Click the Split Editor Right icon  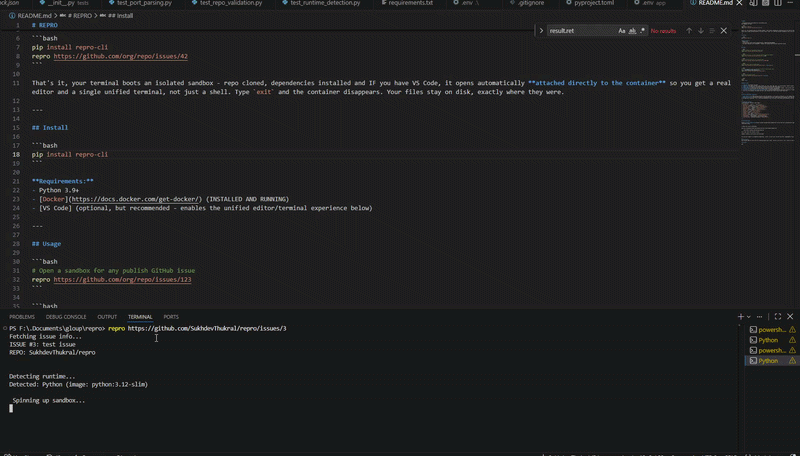point(778,3)
